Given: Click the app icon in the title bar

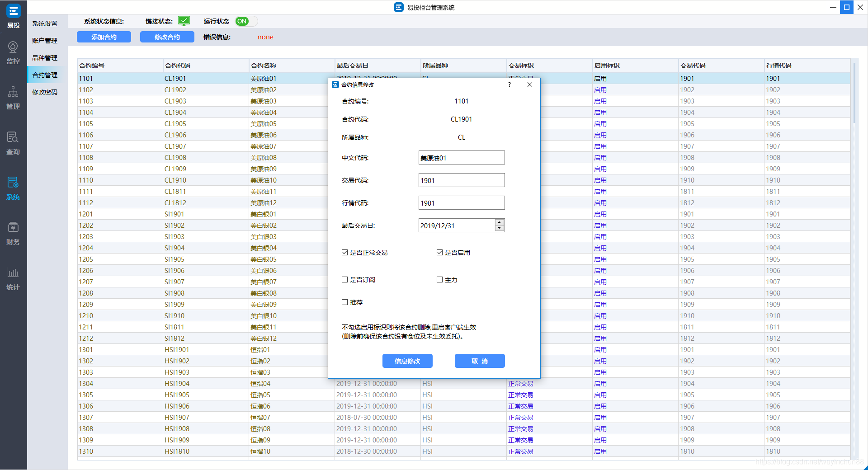Looking at the screenshot, I should [x=398, y=7].
